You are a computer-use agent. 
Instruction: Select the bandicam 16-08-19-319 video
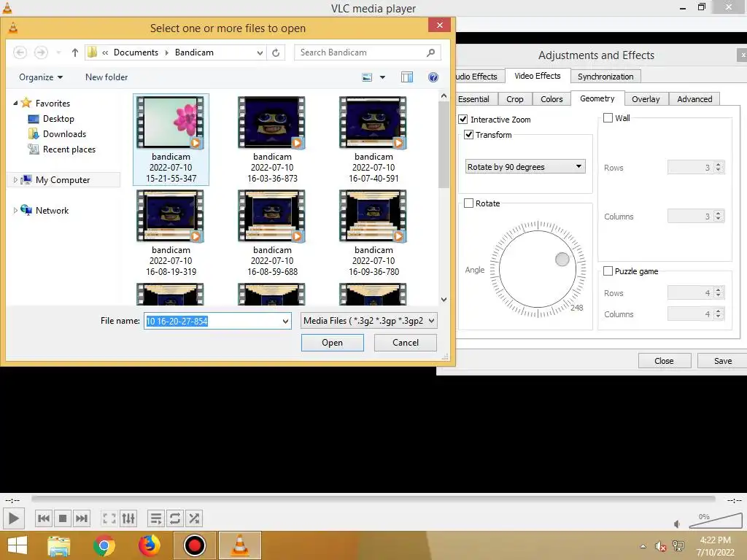pos(171,233)
